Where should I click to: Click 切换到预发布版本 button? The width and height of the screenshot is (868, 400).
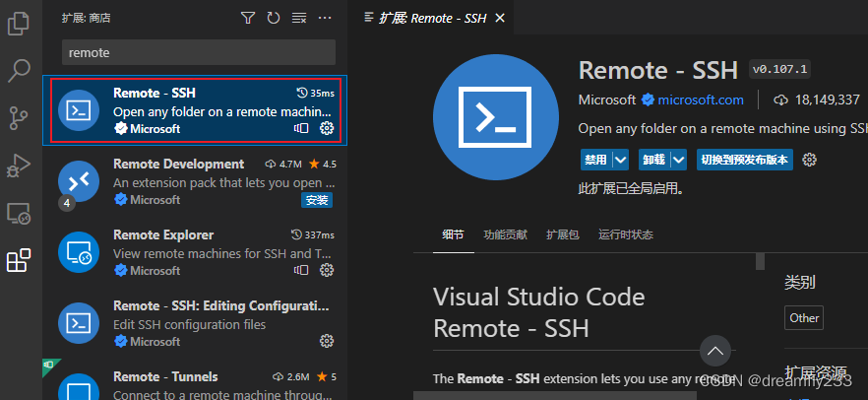click(745, 160)
